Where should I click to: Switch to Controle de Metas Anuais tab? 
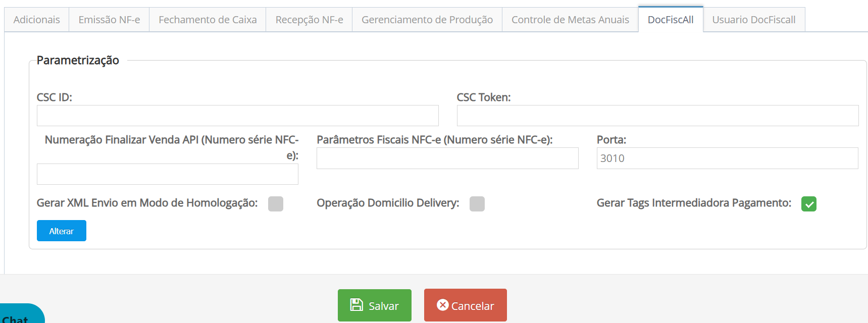click(x=570, y=20)
